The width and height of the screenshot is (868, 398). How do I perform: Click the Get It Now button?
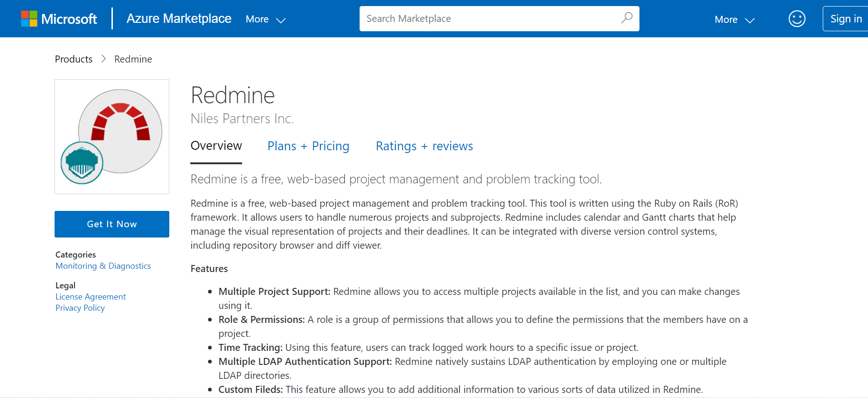[x=112, y=224]
